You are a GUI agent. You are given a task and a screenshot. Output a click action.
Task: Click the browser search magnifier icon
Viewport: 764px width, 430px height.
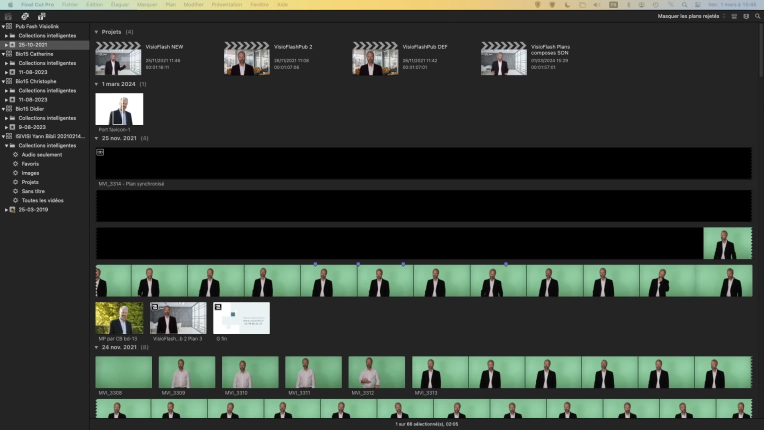coord(757,17)
